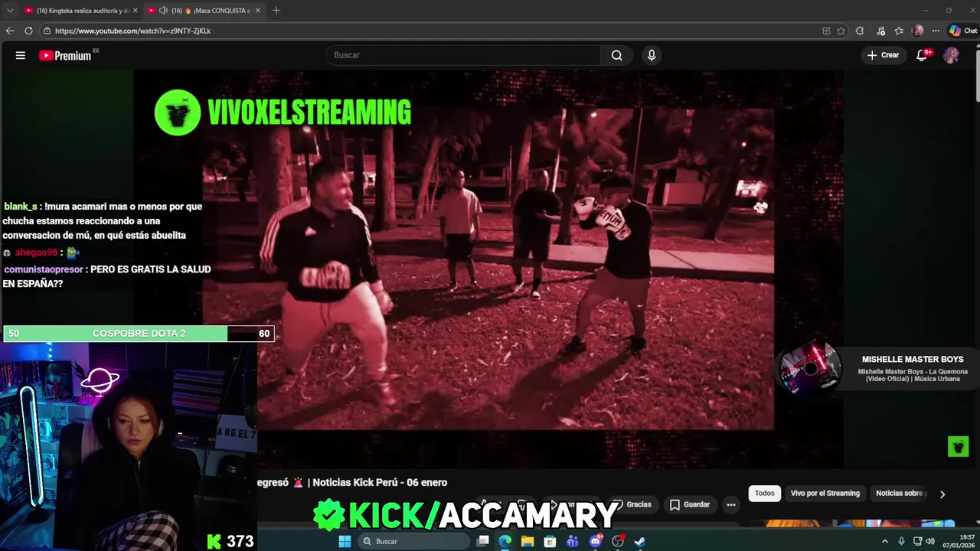Image resolution: width=980 pixels, height=551 pixels.
Task: Open the Edge profile avatar
Action: 918,31
